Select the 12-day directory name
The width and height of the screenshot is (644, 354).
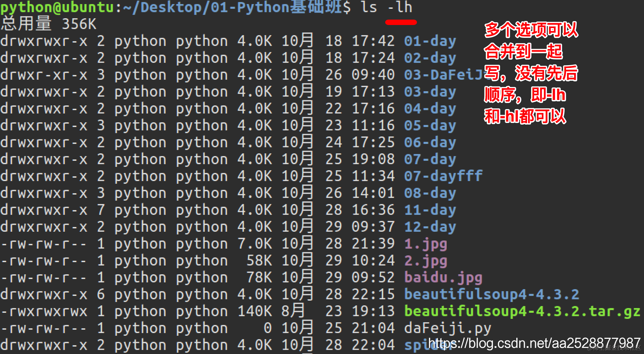coord(430,227)
